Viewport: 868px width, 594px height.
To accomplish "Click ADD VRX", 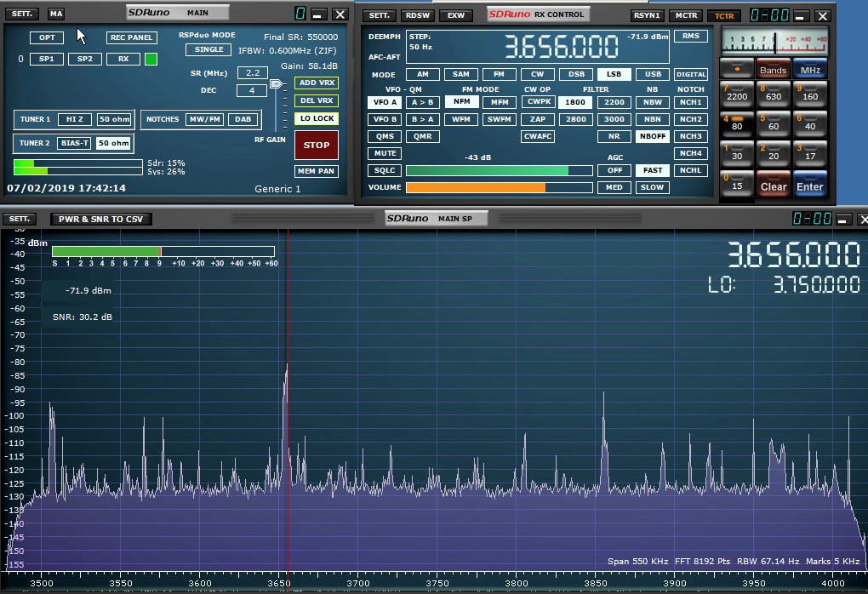I will [x=317, y=83].
